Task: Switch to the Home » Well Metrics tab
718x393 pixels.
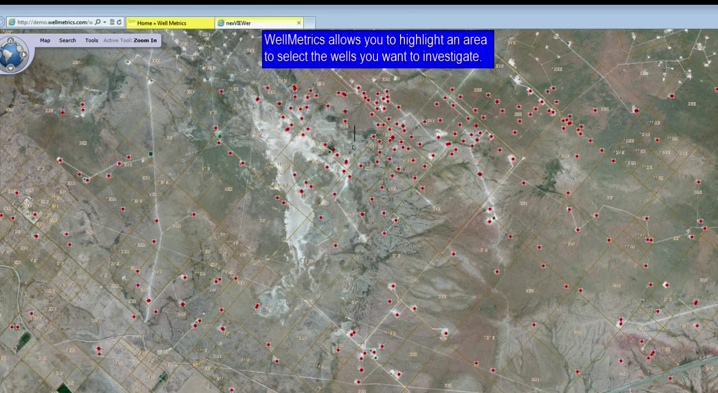Action: pyautogui.click(x=170, y=23)
